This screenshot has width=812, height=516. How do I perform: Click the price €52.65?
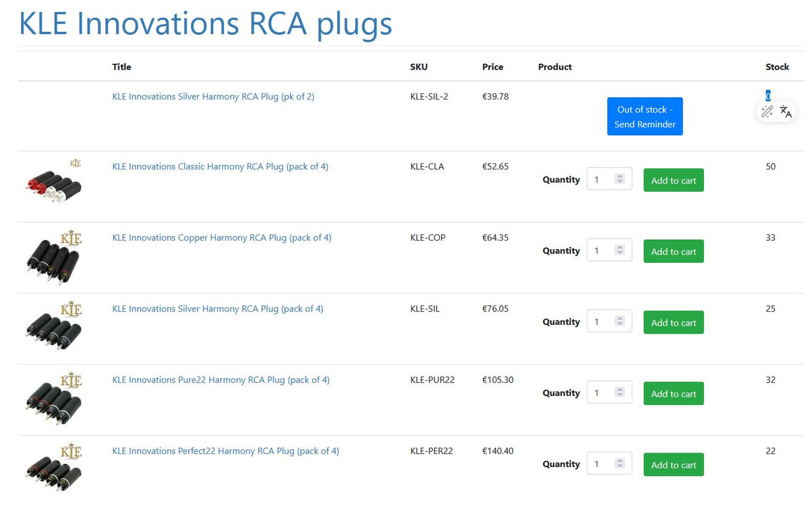click(495, 166)
